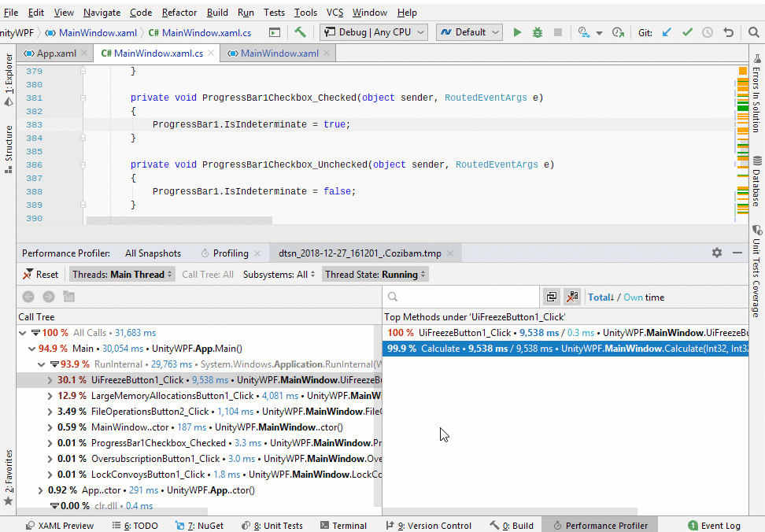Open the Refactor menu

coord(179,12)
